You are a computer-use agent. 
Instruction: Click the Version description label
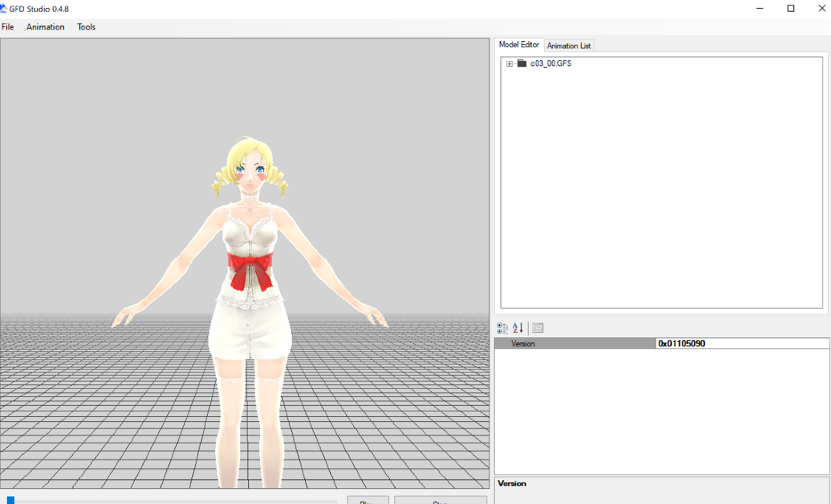point(512,484)
